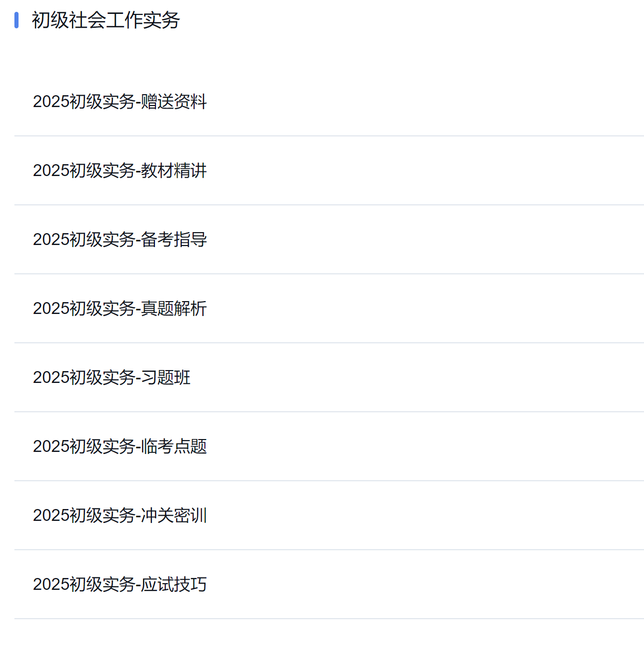The height and width of the screenshot is (648, 644).
Task: Open 2025初级实务-教材精讲 course item
Action: [120, 170]
